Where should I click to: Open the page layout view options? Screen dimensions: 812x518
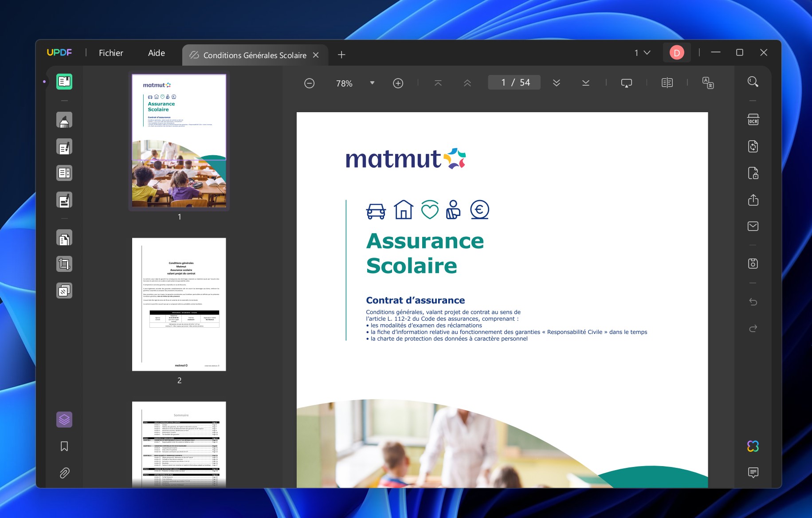(x=667, y=83)
